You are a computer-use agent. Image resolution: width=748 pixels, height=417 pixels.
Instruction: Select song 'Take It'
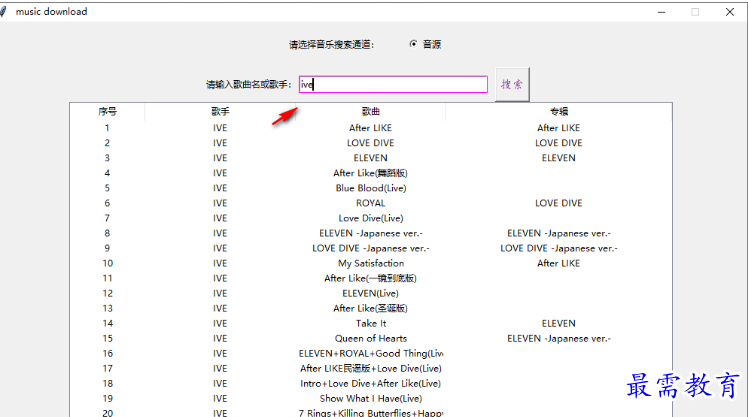coord(371,323)
